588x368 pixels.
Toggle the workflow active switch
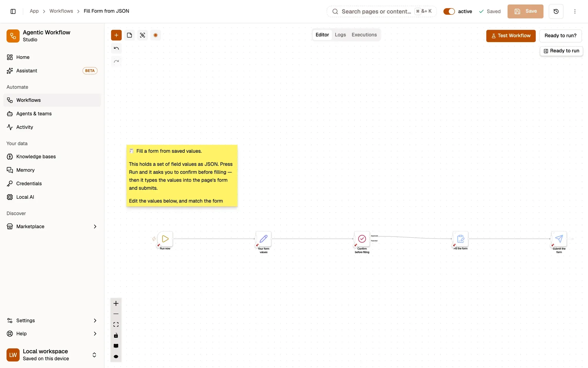click(449, 11)
